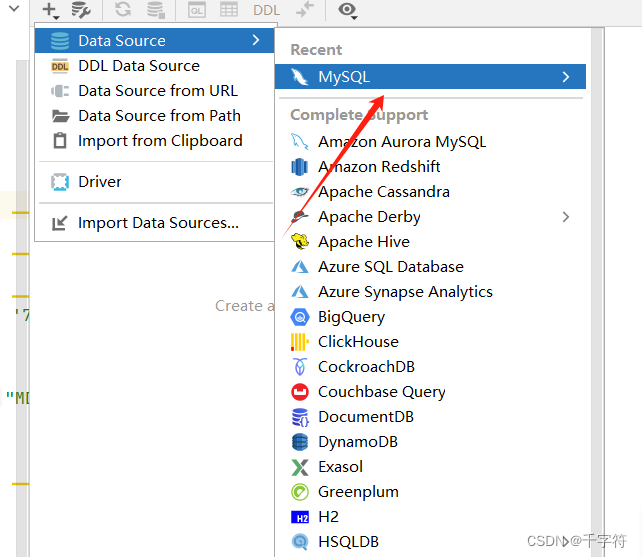Expand Data Source submenu arrow
Screen dimensions: 642x557
coord(256,40)
